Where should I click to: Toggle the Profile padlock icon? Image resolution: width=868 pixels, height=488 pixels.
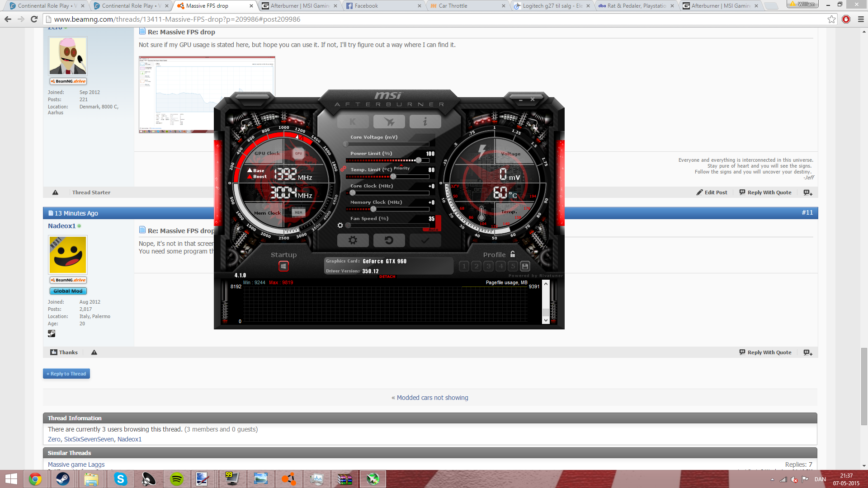[x=513, y=254]
